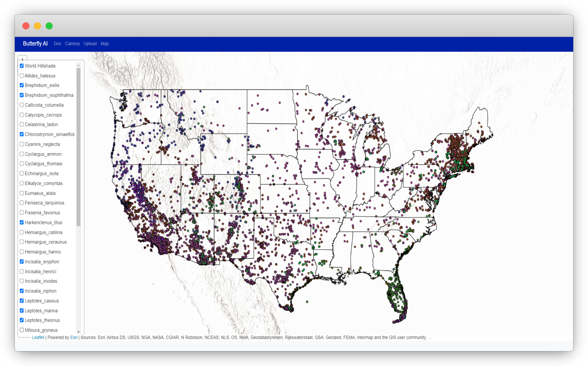This screenshot has width=588, height=366.
Task: Click the scroll-up arrow in layer list
Action: (78, 65)
